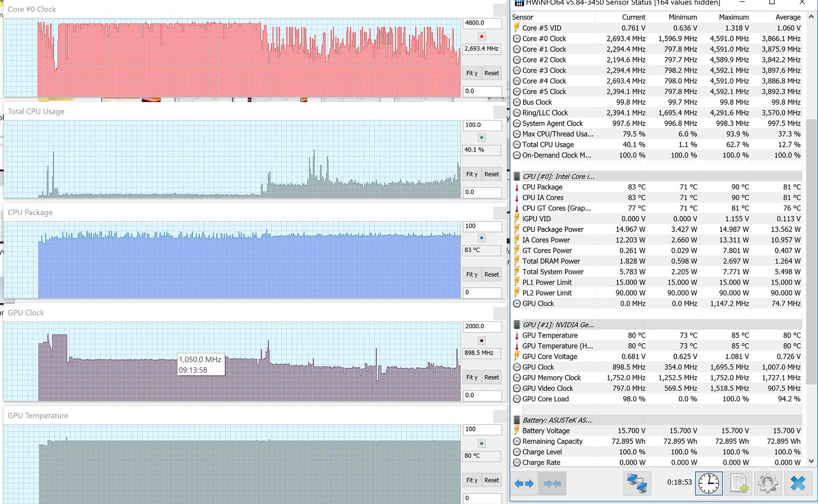
Task: Click the GPU Temperature thermometer icon
Action: tap(517, 335)
